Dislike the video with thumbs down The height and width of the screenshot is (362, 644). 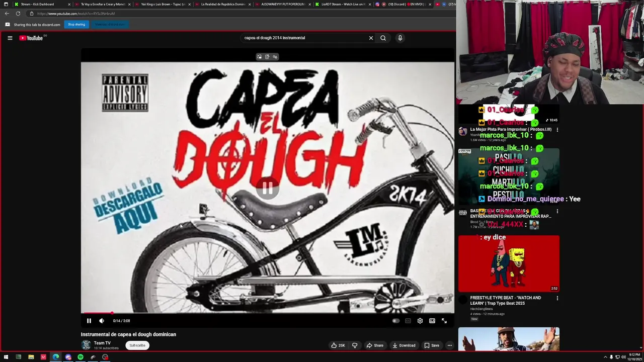[355, 345]
